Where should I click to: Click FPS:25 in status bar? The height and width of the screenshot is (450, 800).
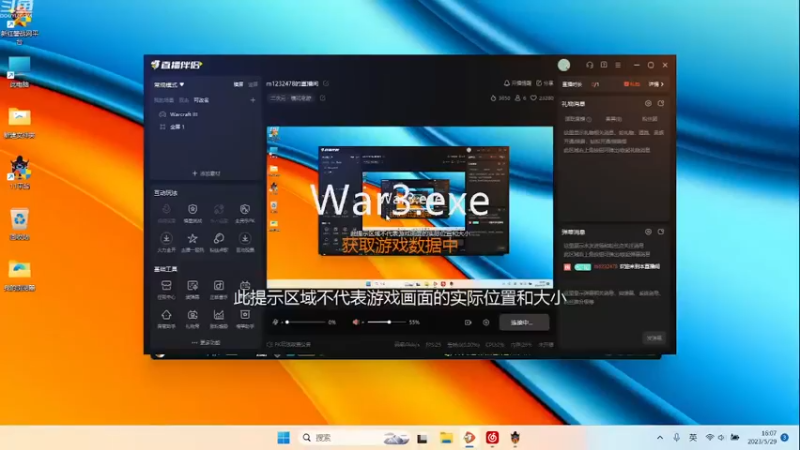[x=433, y=345]
